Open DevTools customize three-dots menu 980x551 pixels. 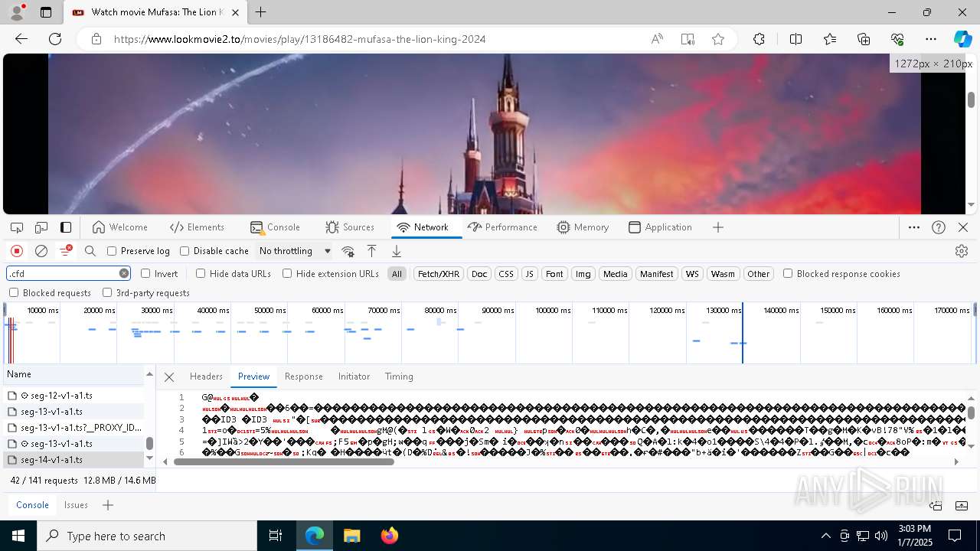tap(914, 227)
